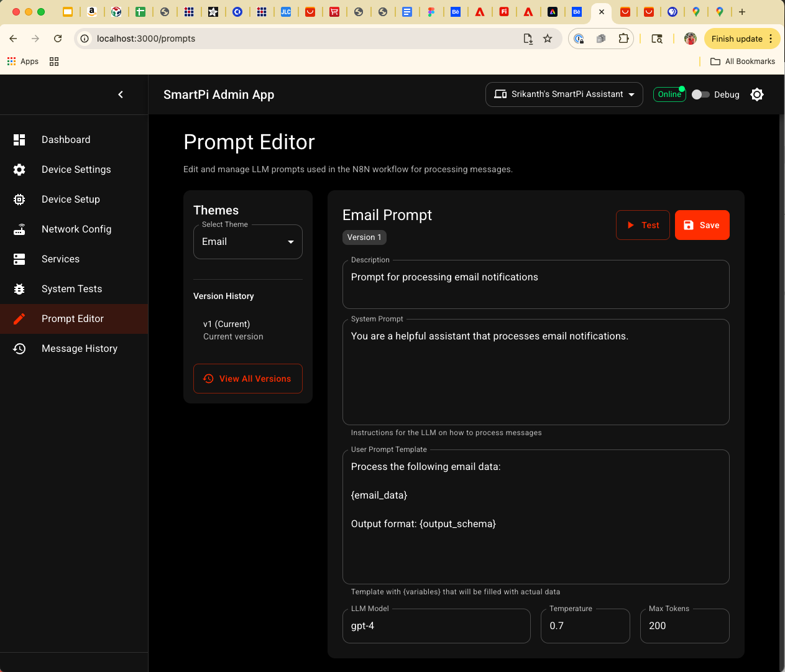Screen dimensions: 785x672
Task: Open the Select Theme dropdown
Action: (x=247, y=241)
